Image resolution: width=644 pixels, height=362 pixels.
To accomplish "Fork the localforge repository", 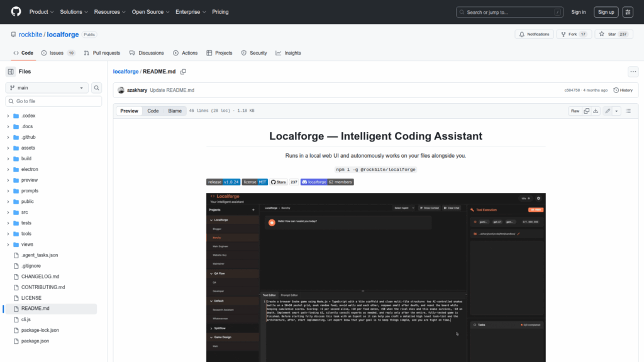I will [574, 34].
